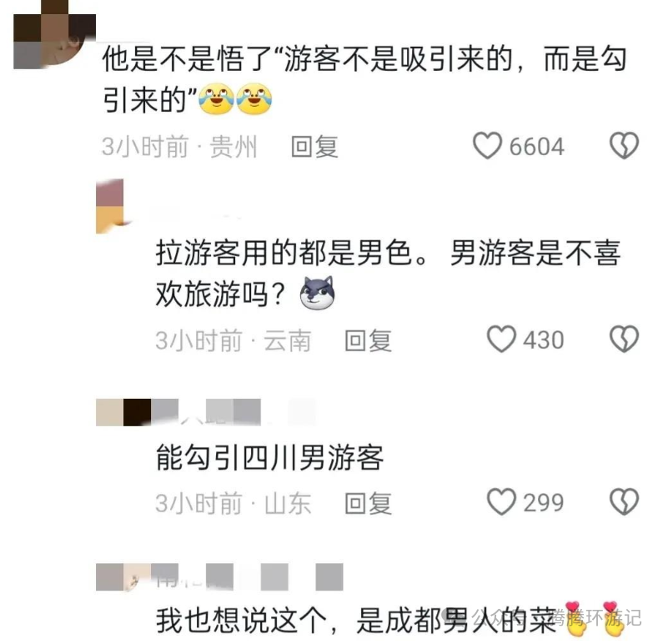Tap broken-heart dislike on Shandong comment

coord(624,501)
